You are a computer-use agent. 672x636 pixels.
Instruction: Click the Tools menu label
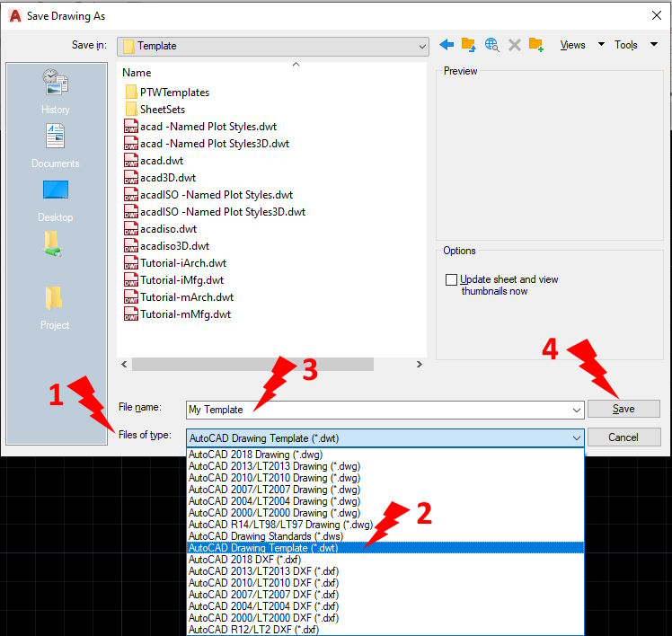625,45
